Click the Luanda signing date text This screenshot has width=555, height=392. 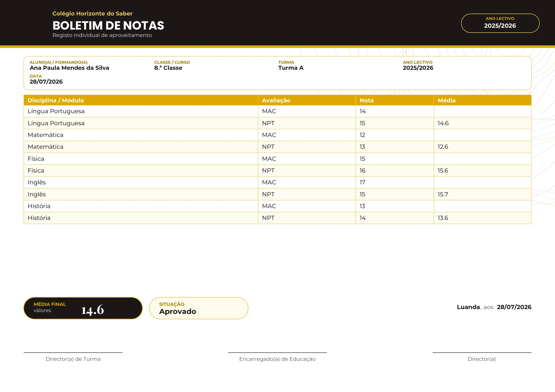click(494, 307)
